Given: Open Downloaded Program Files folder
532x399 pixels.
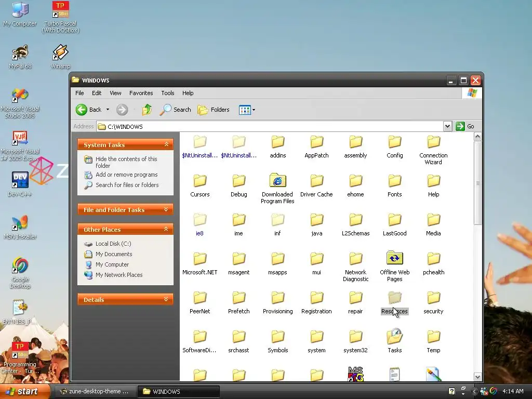Looking at the screenshot, I should click(277, 189).
